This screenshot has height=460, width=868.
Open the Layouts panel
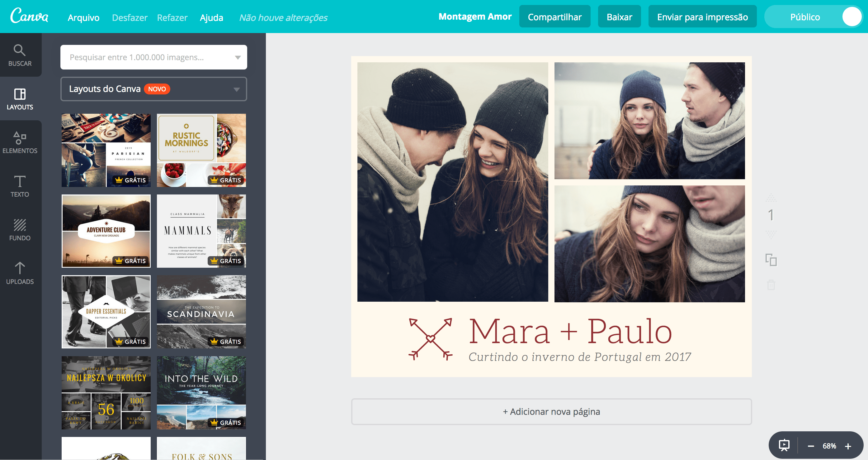click(x=20, y=98)
